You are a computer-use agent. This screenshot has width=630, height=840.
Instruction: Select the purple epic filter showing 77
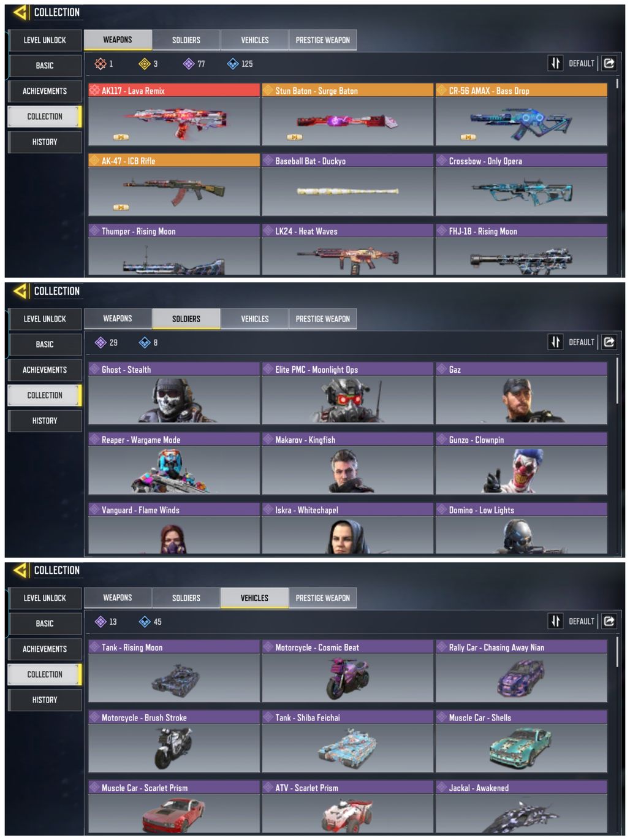point(194,64)
